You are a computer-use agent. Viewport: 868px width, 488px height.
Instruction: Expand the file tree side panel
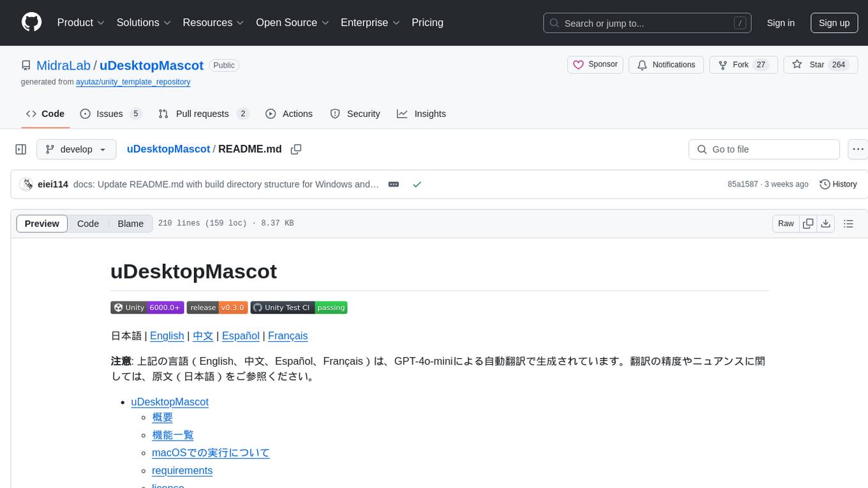point(21,149)
